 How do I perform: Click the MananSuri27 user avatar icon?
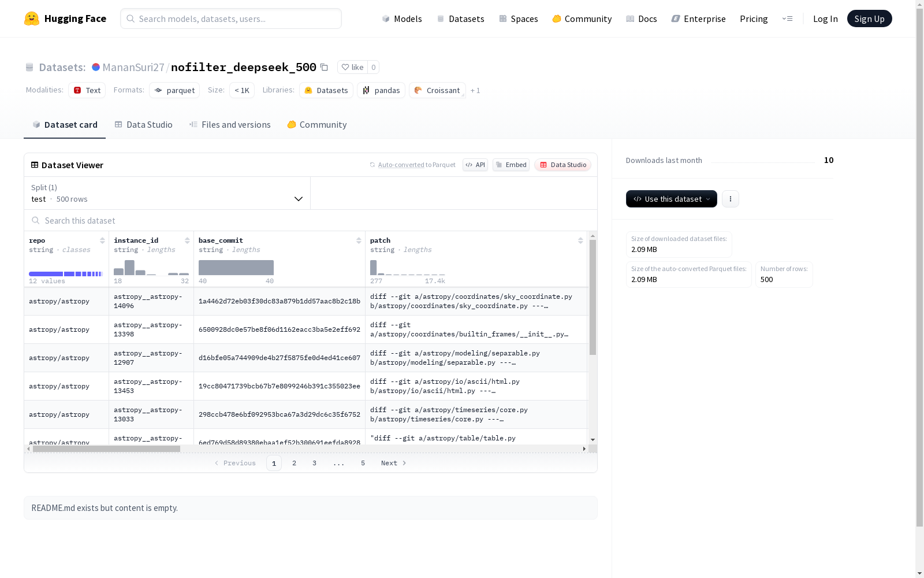[x=96, y=67]
